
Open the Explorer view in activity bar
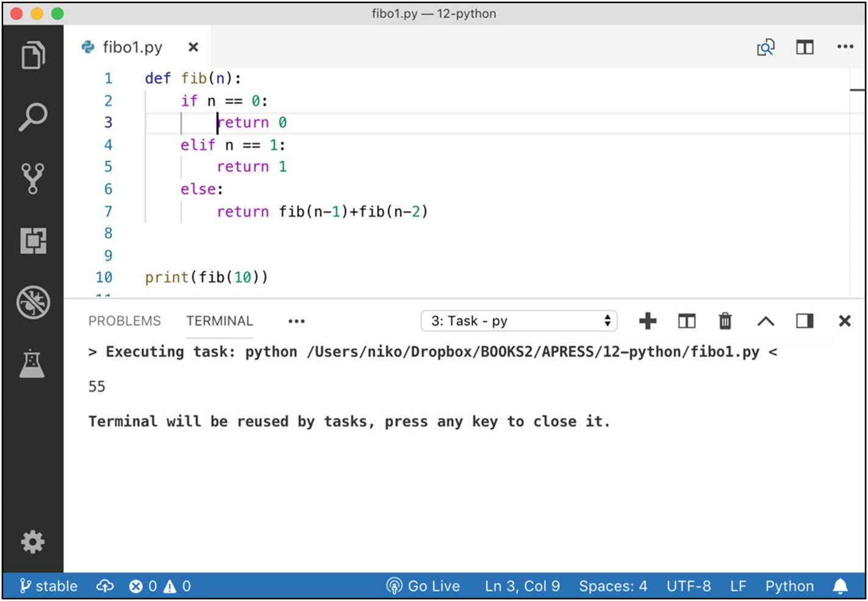[33, 56]
